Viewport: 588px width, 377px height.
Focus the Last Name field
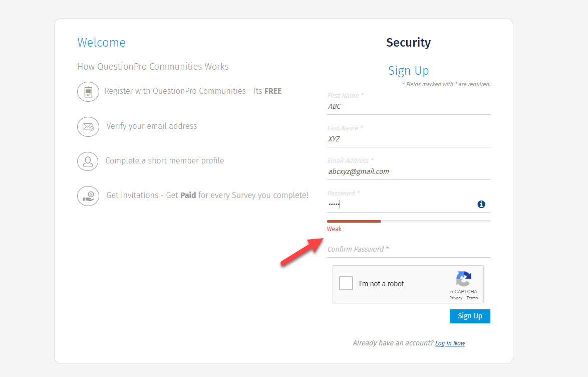click(x=408, y=139)
